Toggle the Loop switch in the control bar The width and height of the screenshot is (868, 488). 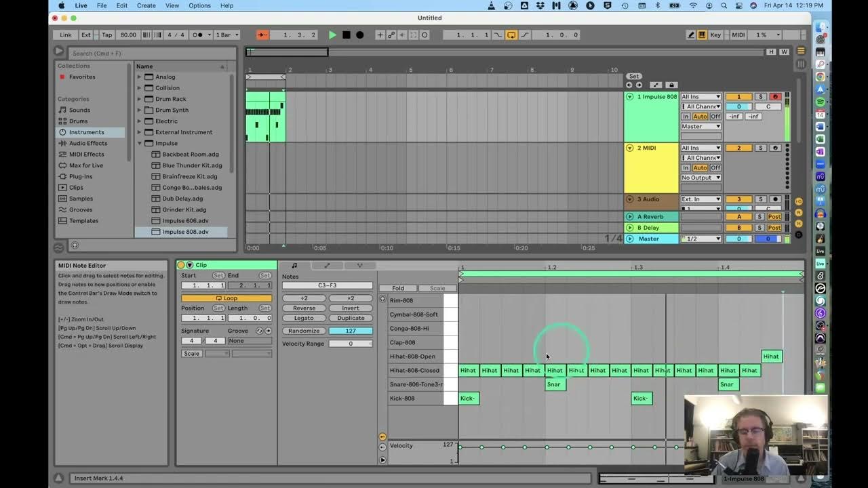(x=511, y=35)
